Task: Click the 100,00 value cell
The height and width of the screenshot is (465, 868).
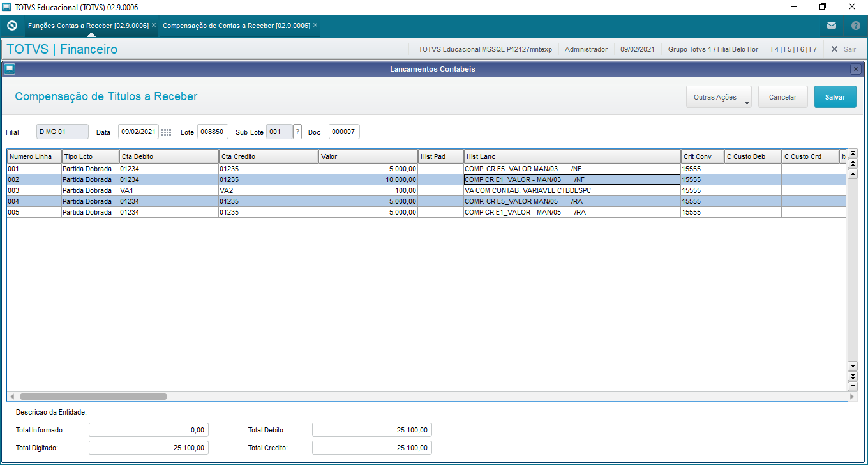Action: (x=368, y=190)
